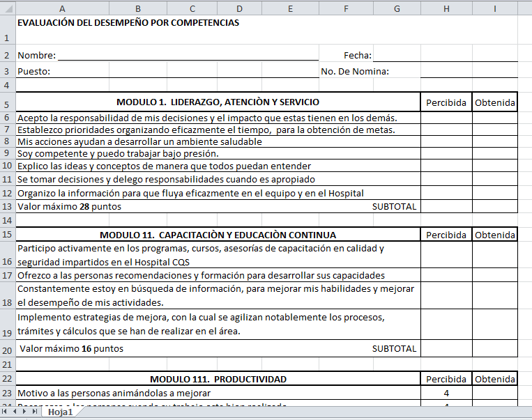Select column D header
532x420 pixels.
tap(239, 8)
